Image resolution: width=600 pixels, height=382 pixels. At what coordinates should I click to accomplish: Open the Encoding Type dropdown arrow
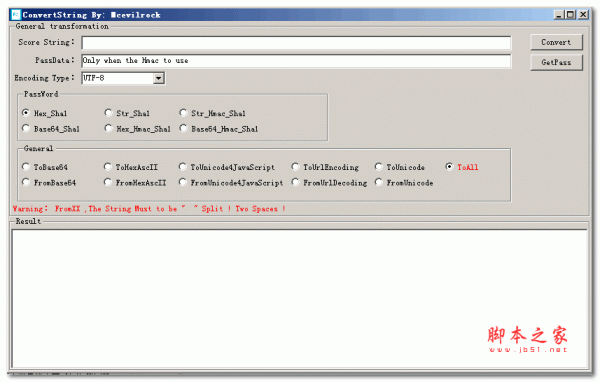(159, 78)
